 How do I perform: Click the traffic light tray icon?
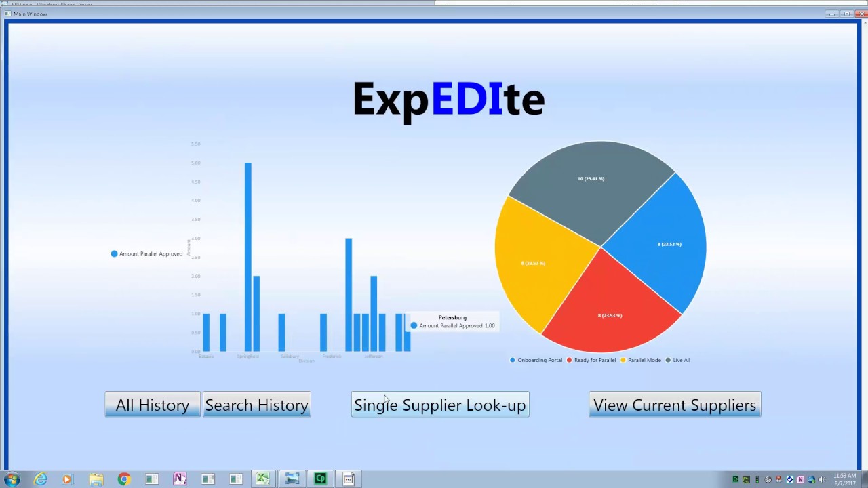(757, 479)
